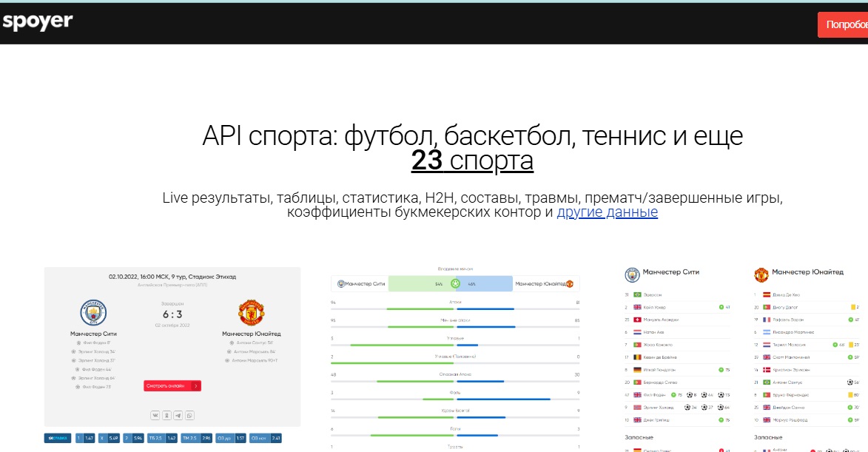Select the 'ОЗ нет' odds chip
The image size is (868, 452).
(266, 438)
